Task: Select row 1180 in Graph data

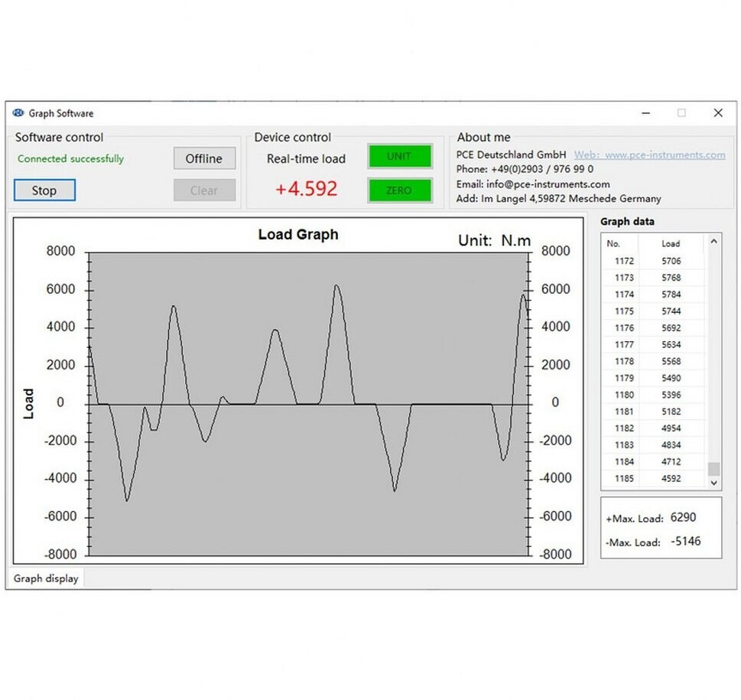Action: point(653,395)
